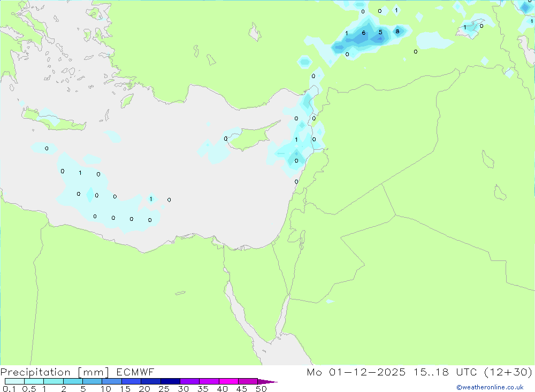Click the above-50 arrow end of the legend
Viewport: 535px width, 392px height.
[267, 381]
